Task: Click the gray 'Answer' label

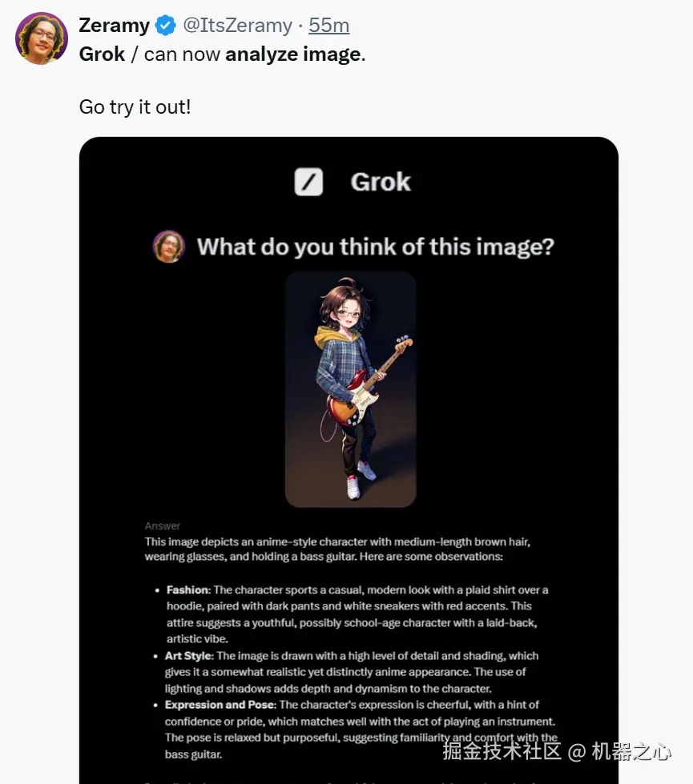Action: (x=162, y=526)
